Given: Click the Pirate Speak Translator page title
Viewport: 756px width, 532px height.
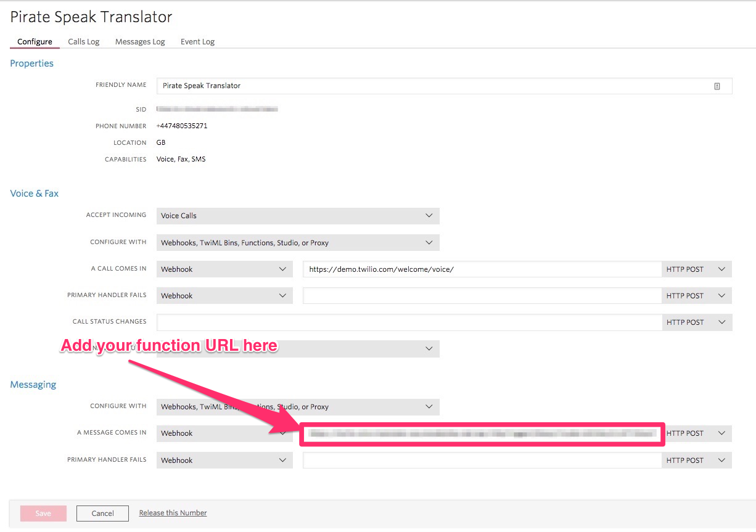Looking at the screenshot, I should click(x=91, y=17).
